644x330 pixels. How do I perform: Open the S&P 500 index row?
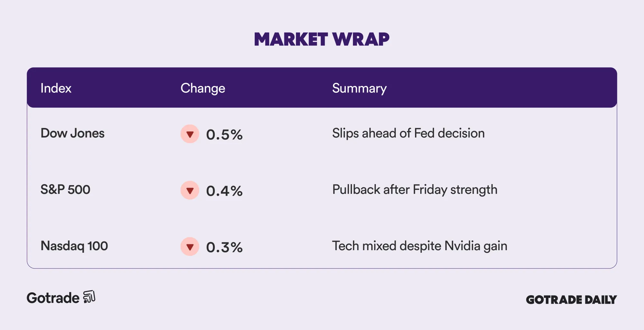(65, 190)
